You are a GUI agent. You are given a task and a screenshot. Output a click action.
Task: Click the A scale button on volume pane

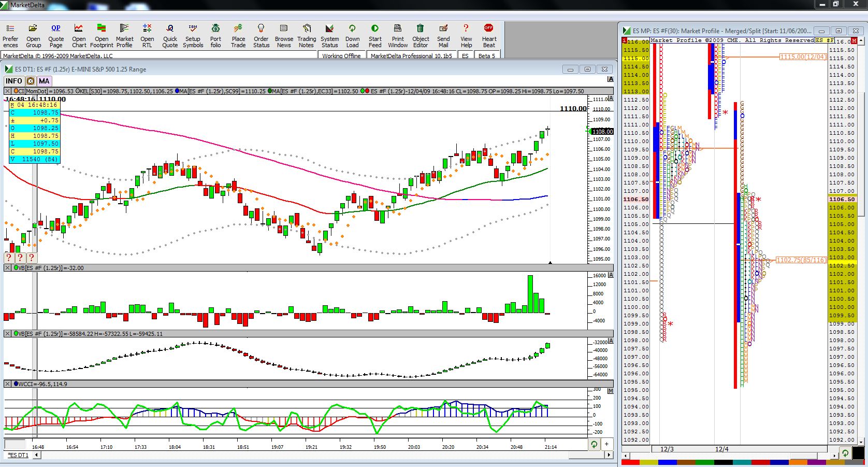tap(611, 275)
